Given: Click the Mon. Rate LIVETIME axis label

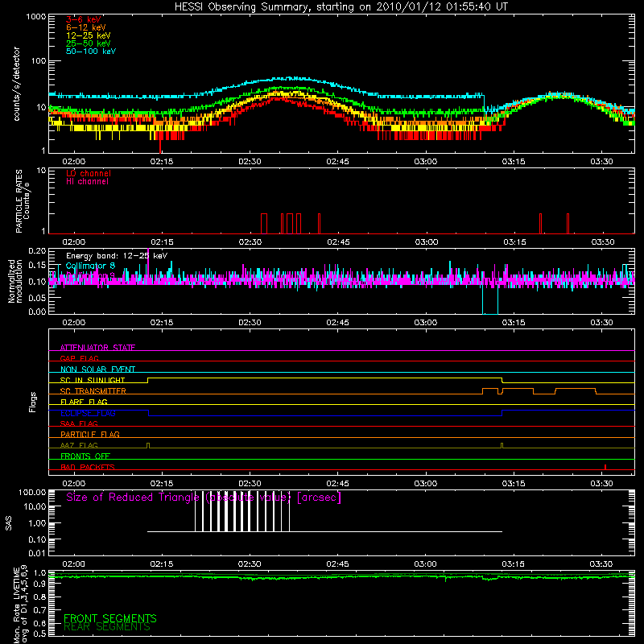Looking at the screenshot, I should [x=20, y=604].
